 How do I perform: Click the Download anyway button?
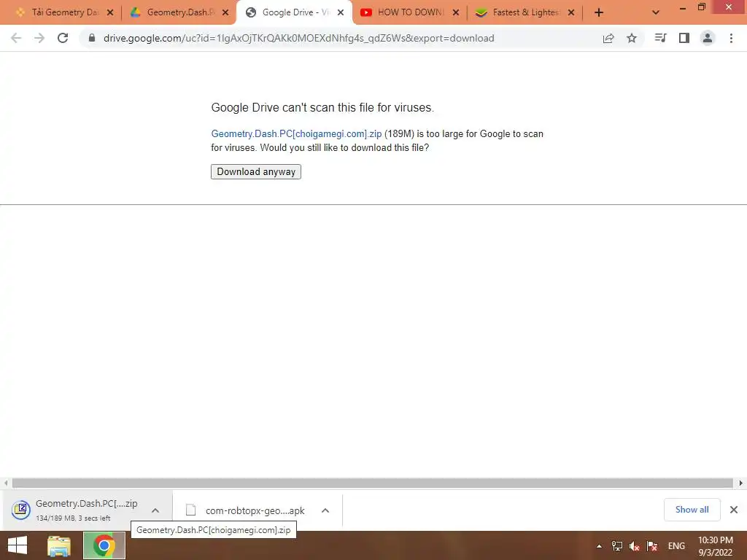click(x=256, y=171)
